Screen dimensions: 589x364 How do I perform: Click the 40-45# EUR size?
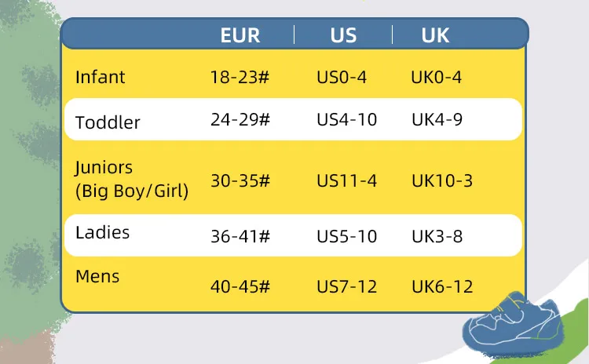(240, 286)
